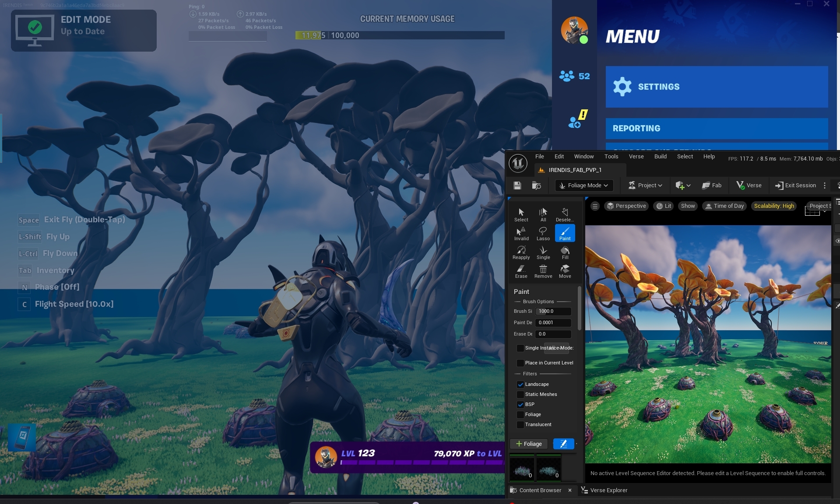This screenshot has width=840, height=504.
Task: Save the current level with the floppy icon
Action: point(517,185)
